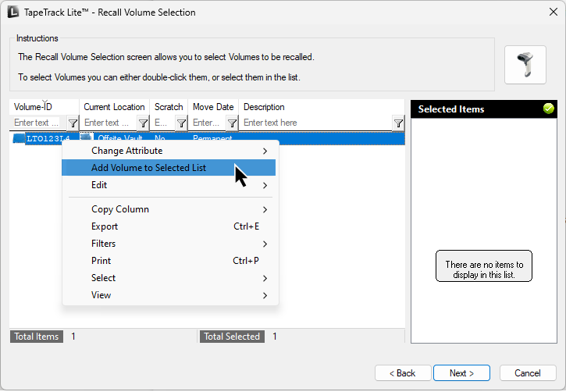Screen dimensions: 566x392
Task: Sort by the Volume-ID column header
Action: point(44,107)
